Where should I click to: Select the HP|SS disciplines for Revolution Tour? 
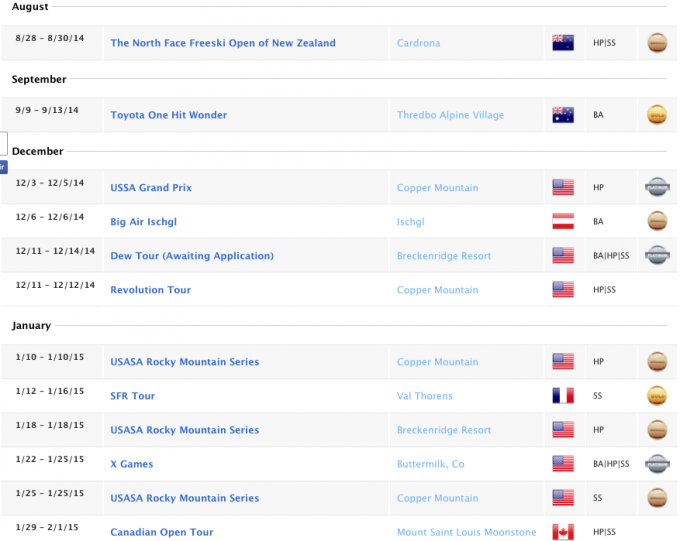pos(604,290)
